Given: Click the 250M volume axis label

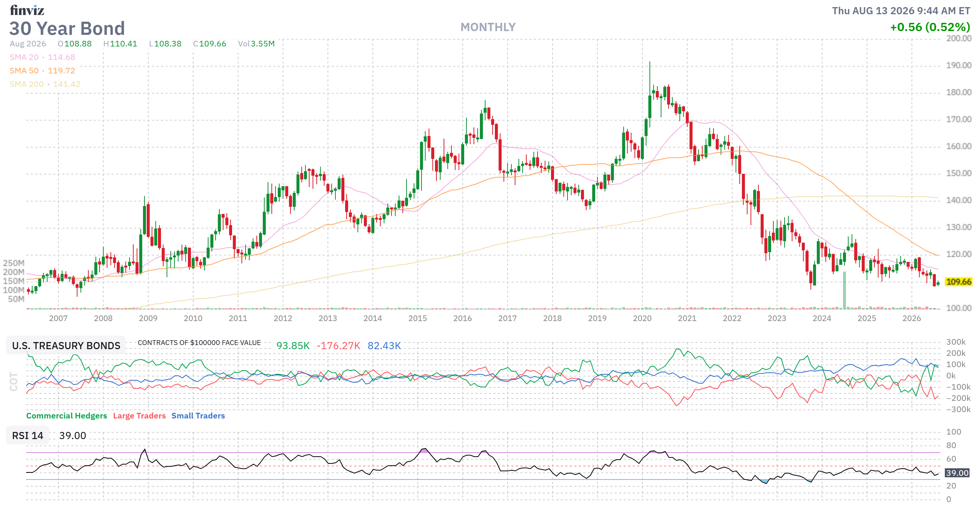Looking at the screenshot, I should 14,263.
